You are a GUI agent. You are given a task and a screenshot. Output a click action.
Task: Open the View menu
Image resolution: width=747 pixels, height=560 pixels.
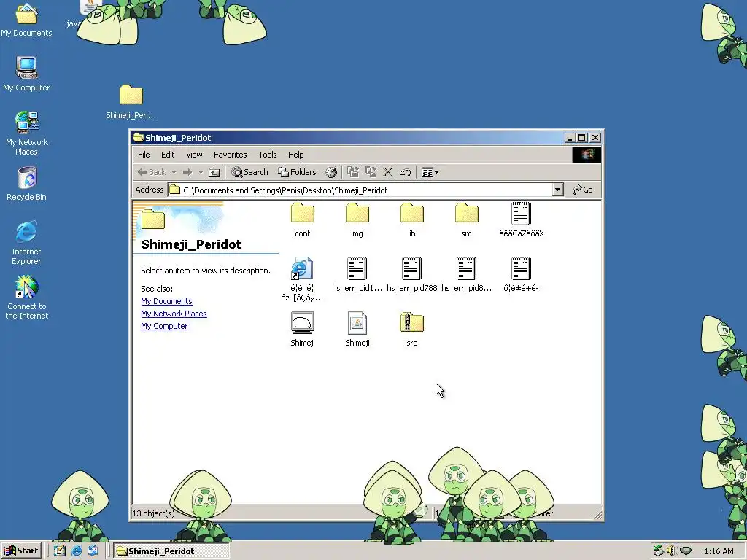pos(194,155)
